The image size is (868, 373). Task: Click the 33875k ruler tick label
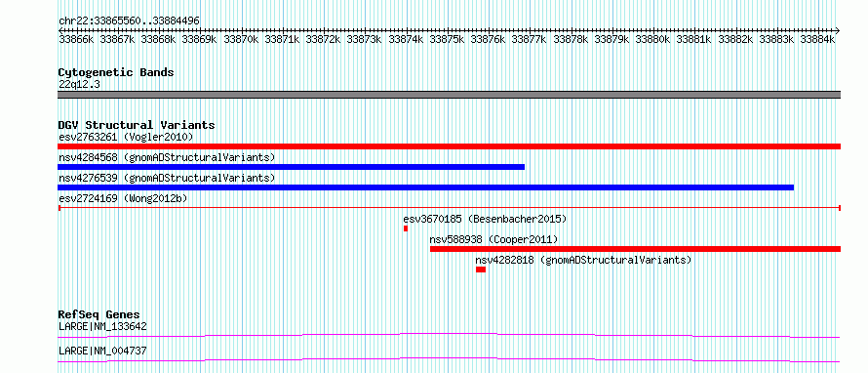448,39
